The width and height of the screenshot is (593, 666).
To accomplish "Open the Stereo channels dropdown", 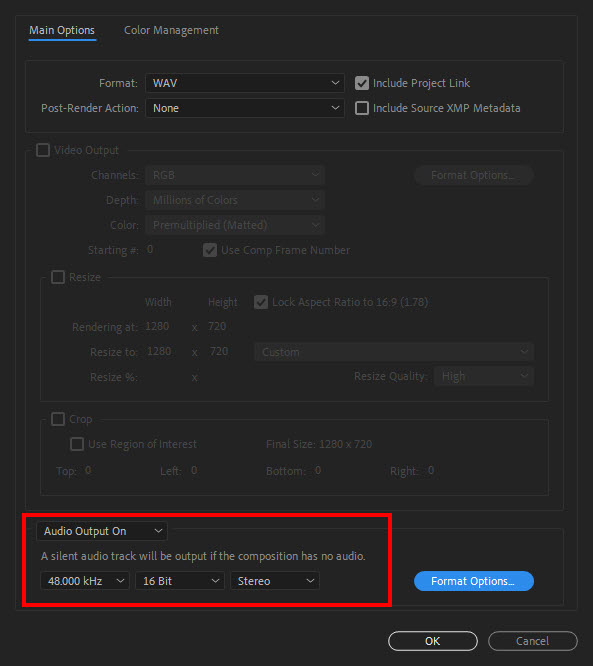I will point(275,581).
